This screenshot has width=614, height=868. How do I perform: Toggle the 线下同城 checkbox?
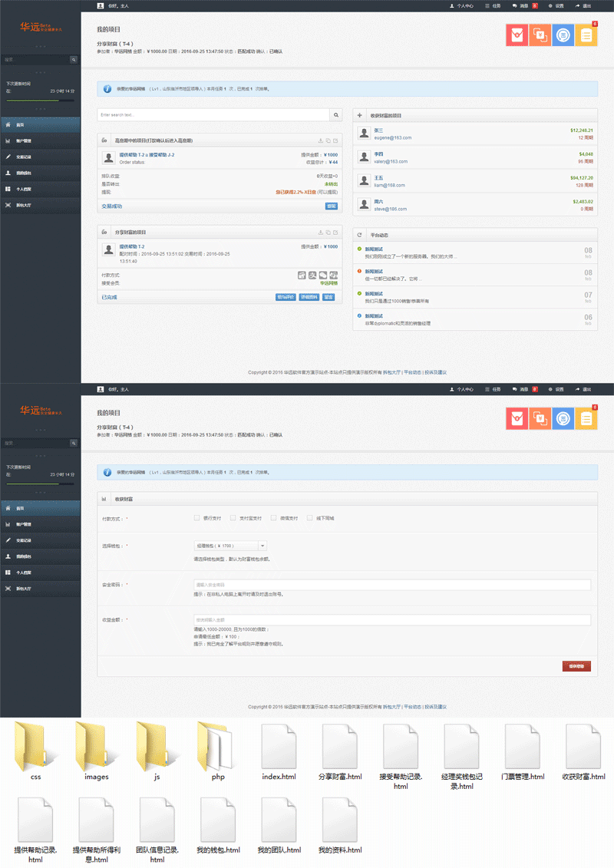point(310,518)
